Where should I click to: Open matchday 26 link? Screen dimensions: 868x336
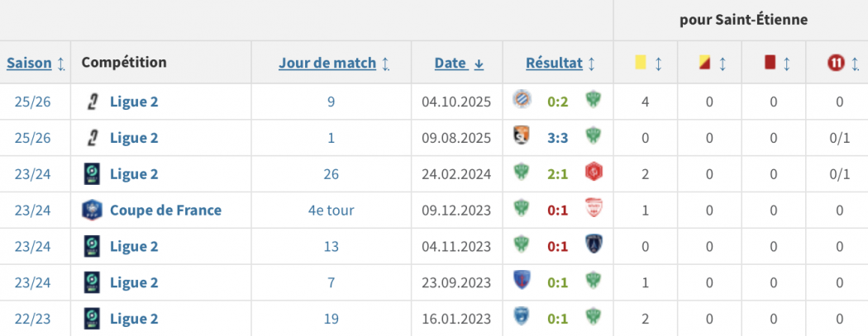(331, 173)
